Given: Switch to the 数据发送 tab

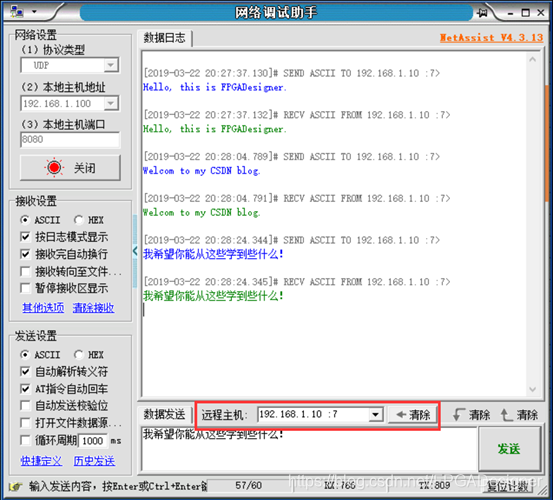Looking at the screenshot, I should click(164, 414).
